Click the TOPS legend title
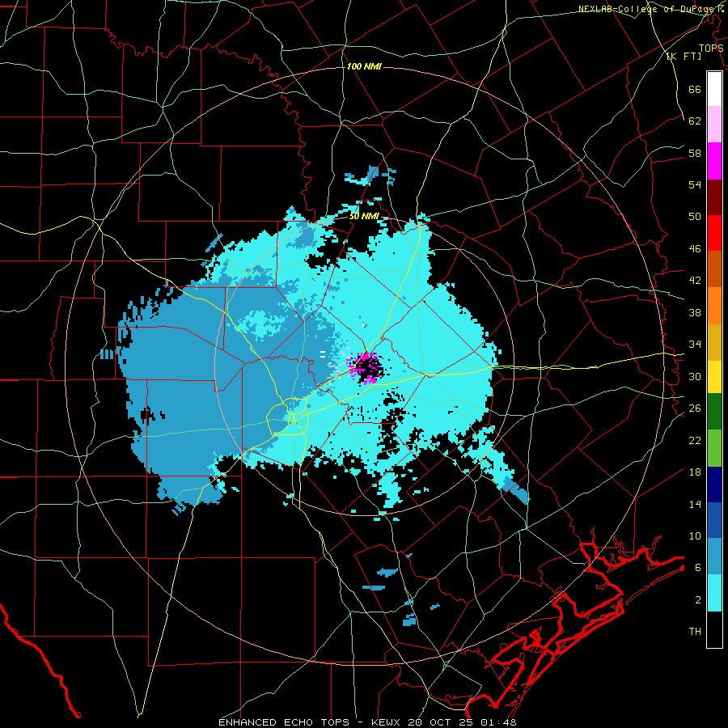This screenshot has width=728, height=728. click(711, 48)
